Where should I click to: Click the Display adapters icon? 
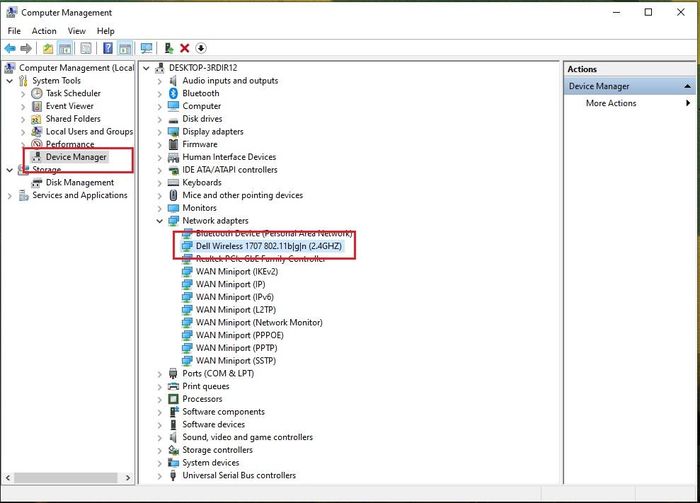(173, 132)
